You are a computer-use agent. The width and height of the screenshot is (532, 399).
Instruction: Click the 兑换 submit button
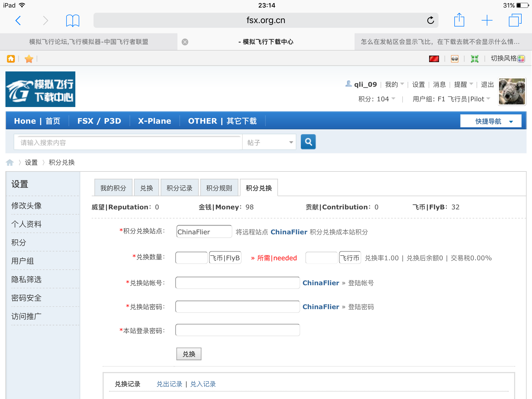point(189,354)
